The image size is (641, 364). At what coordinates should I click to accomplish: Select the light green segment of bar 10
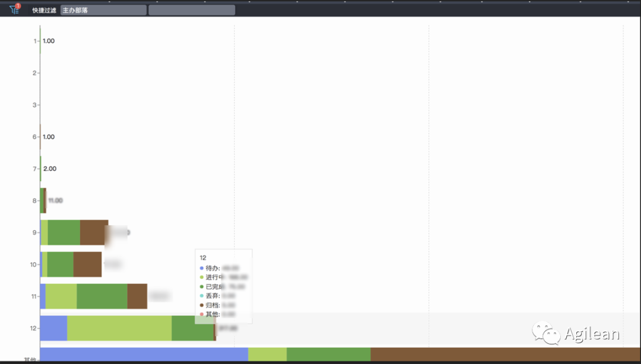[45, 264]
